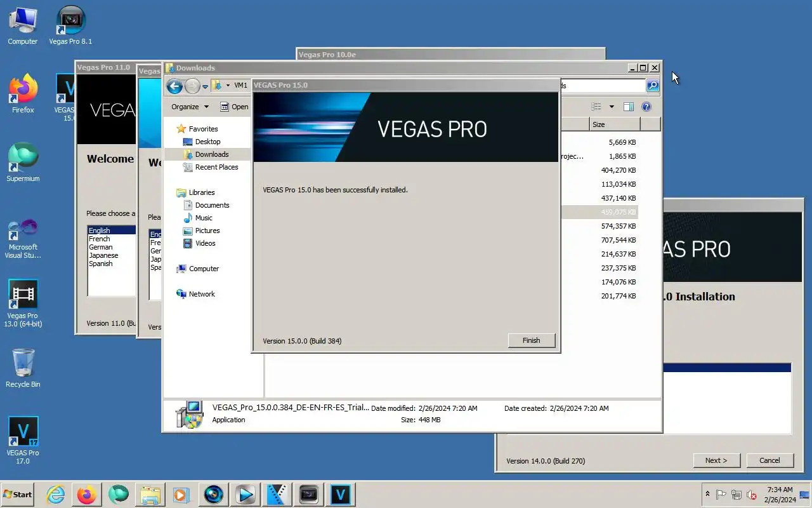The height and width of the screenshot is (508, 812).
Task: Click Next in Vegas Pro 14.0 installer
Action: coord(716,460)
